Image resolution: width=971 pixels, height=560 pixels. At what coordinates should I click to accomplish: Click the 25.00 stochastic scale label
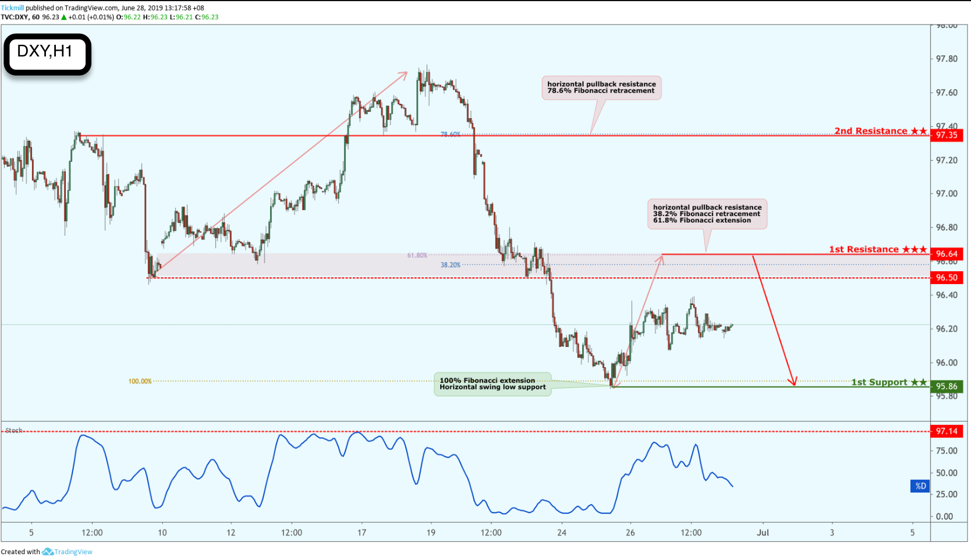(947, 494)
